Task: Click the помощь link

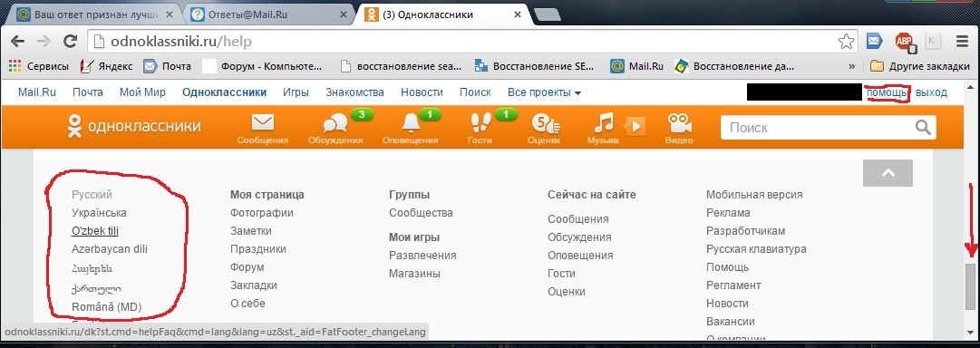Action: [887, 92]
